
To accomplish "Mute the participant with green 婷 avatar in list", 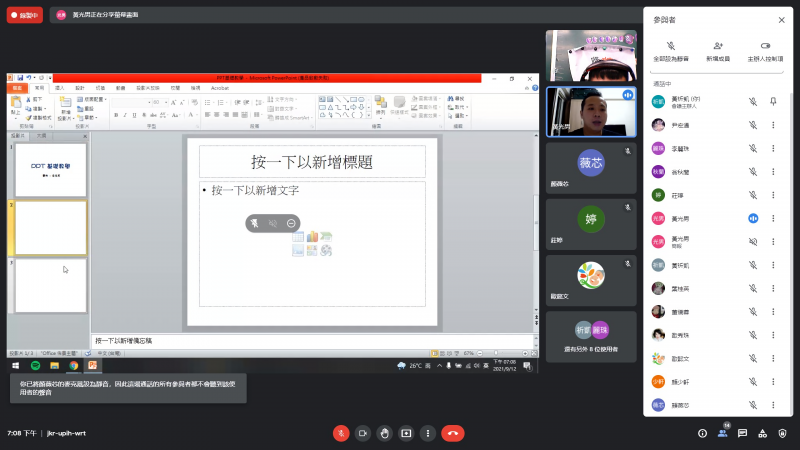I will [x=753, y=195].
